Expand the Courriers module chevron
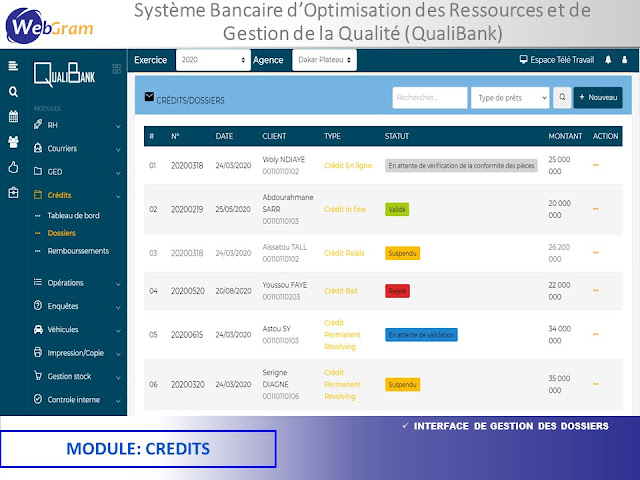This screenshot has width=640, height=480. (x=118, y=149)
